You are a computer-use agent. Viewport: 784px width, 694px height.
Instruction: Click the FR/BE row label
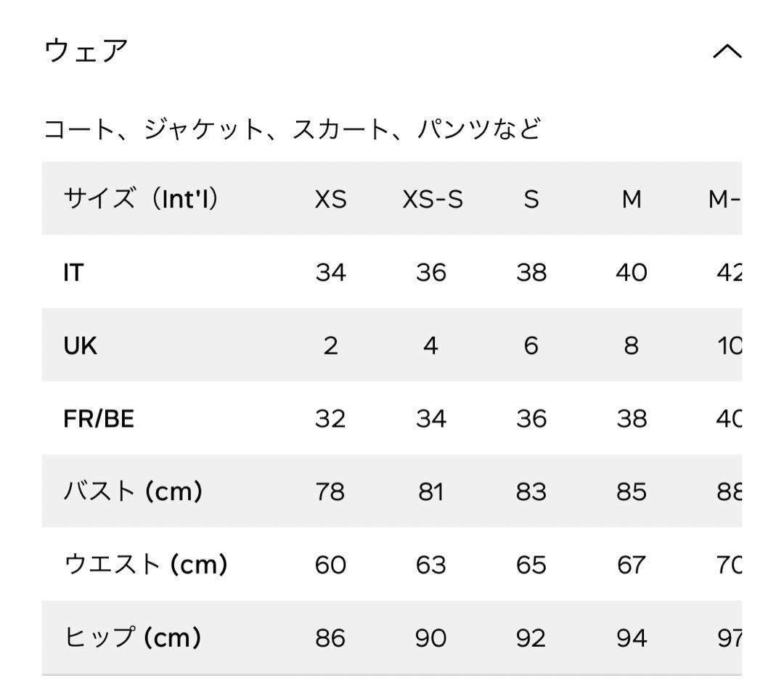click(x=99, y=418)
